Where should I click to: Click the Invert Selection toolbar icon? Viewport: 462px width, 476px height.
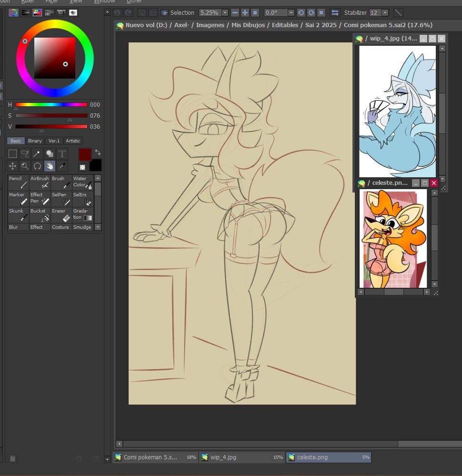coord(153,13)
